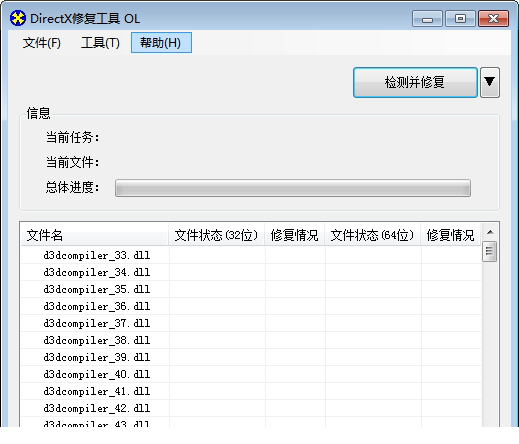Click the 文件状态(32位) column header
519x444 pixels.
tap(216, 235)
